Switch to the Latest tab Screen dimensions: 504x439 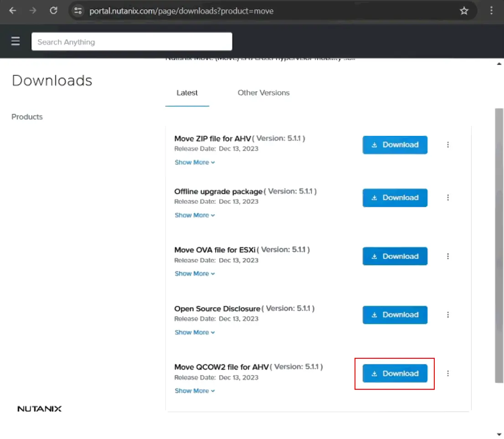(x=187, y=93)
